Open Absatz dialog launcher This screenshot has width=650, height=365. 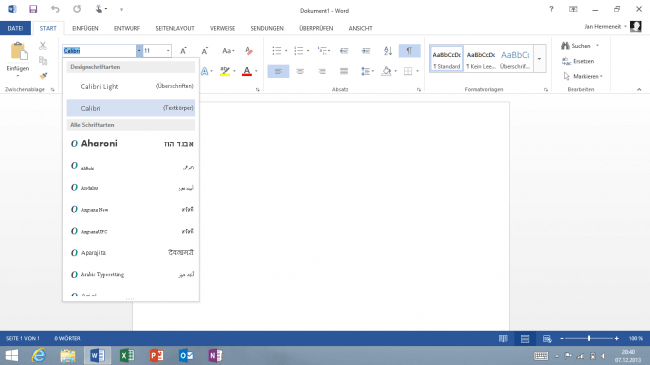tap(419, 89)
